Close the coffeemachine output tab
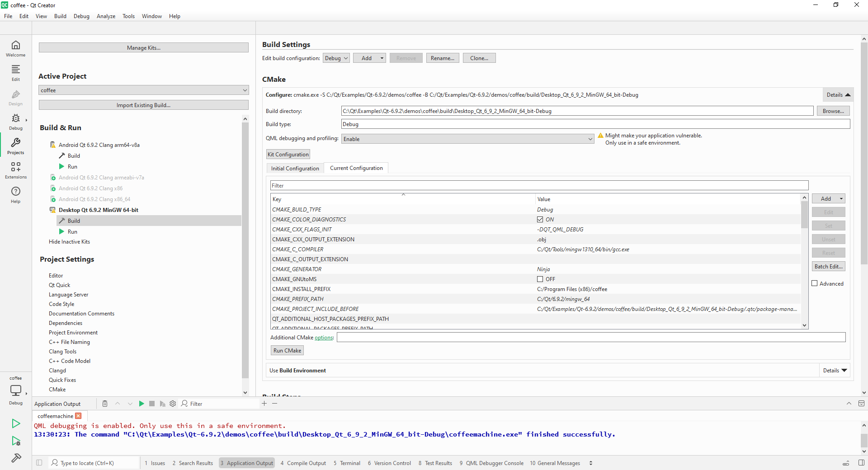Viewport: 868px width, 470px height. coord(79,416)
